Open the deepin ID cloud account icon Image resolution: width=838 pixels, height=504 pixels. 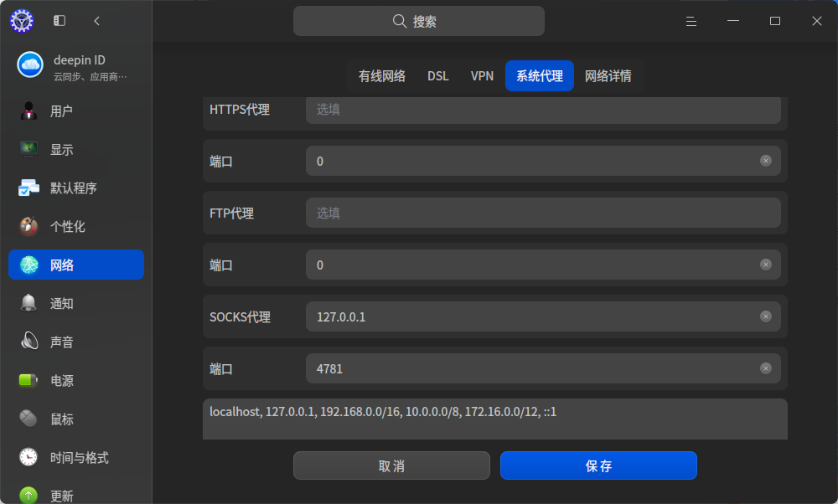[x=30, y=64]
